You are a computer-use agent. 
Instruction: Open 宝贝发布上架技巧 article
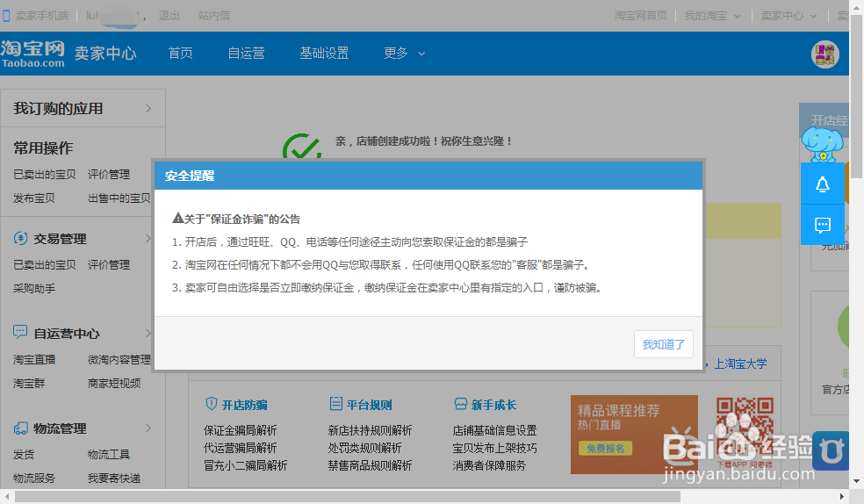coord(495,448)
